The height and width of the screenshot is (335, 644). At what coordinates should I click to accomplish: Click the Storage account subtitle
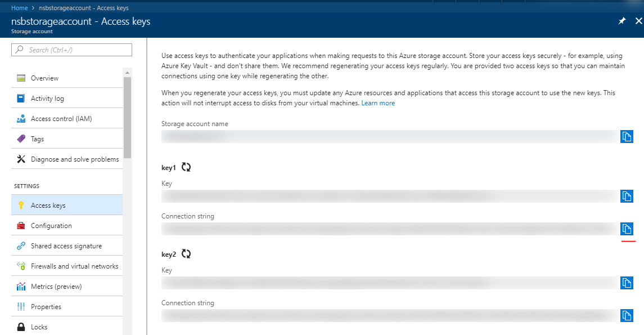click(x=32, y=31)
